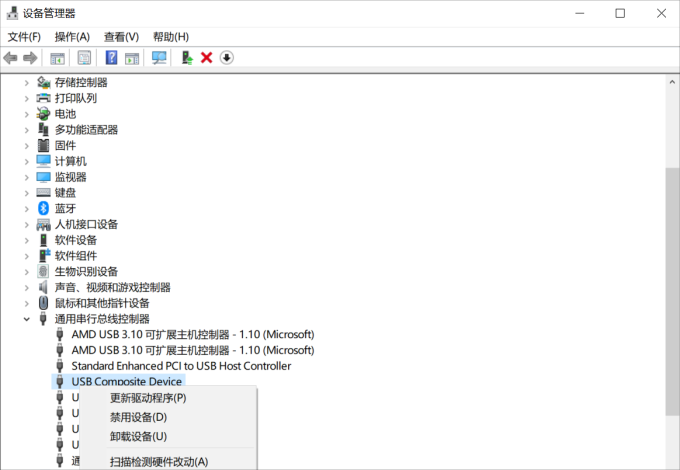
Task: Click the Properties toolbar icon
Action: point(84,58)
